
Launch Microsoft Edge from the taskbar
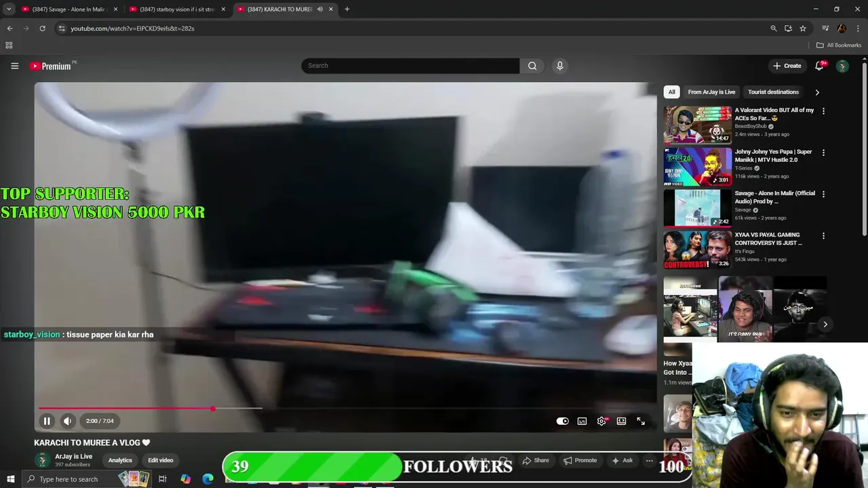[x=208, y=479]
